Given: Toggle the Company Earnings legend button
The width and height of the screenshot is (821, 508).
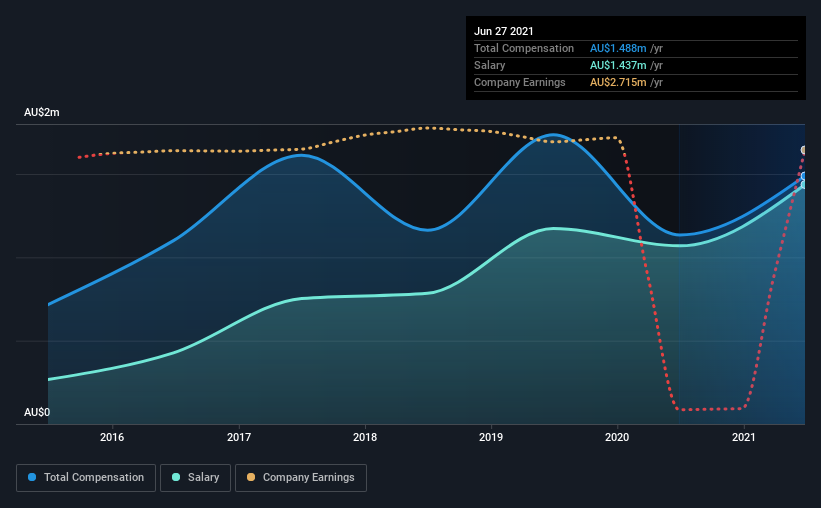Looking at the screenshot, I should point(301,478).
